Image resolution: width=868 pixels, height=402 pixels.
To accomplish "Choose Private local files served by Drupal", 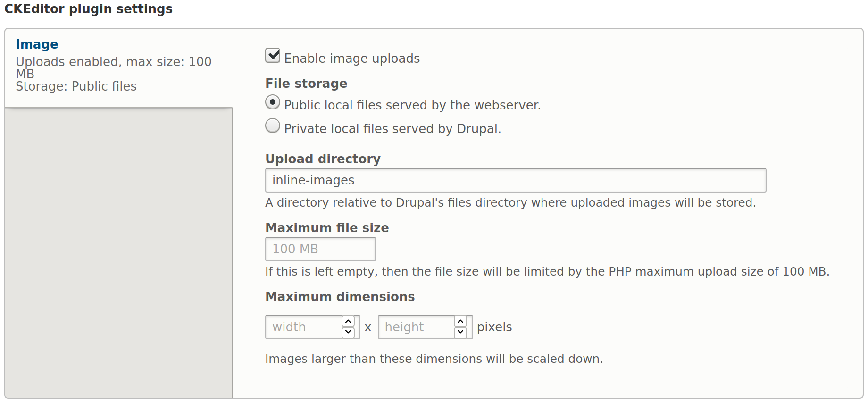I will coord(273,126).
